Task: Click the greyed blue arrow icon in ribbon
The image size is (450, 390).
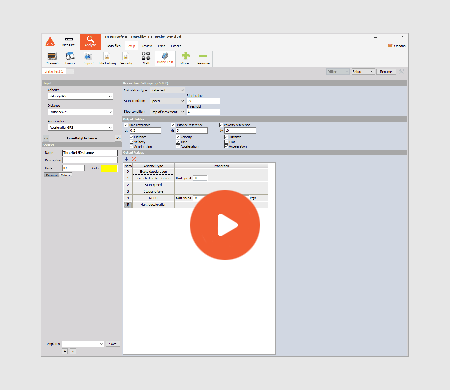Action: click(88, 56)
